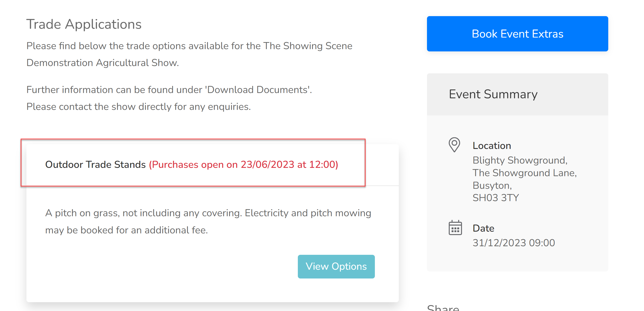Click the Location label
This screenshot has height=311, width=644.
(x=492, y=146)
